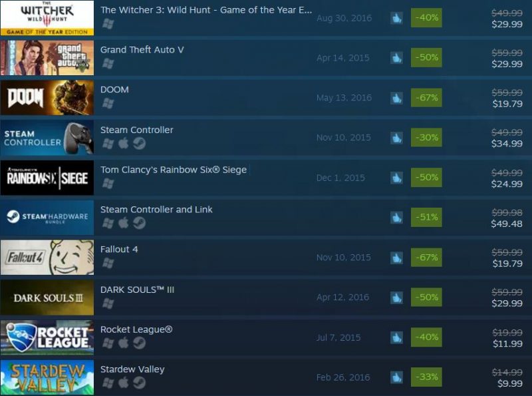Click the Apr 12, 2016 release date row

pos(342,297)
